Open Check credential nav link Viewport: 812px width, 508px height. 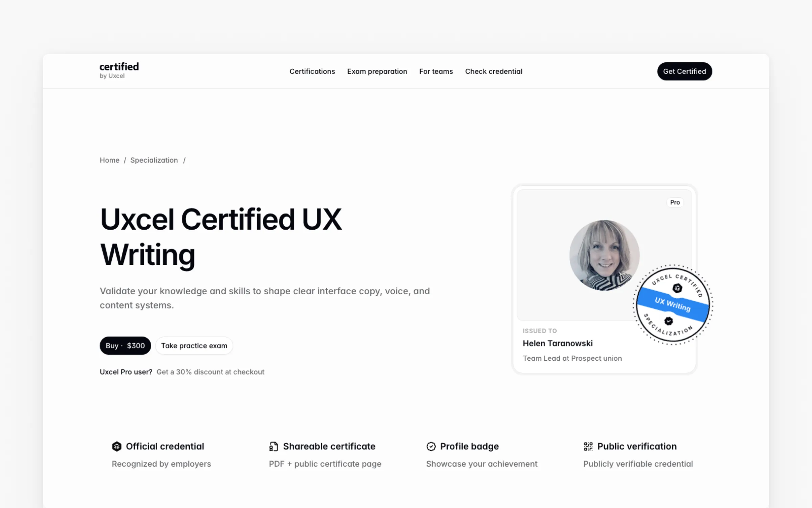[494, 71]
